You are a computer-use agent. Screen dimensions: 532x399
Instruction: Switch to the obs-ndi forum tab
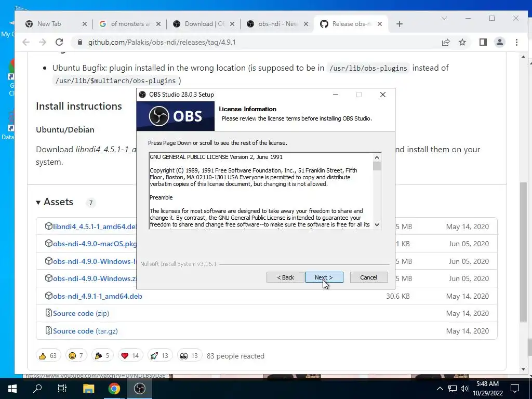(278, 24)
